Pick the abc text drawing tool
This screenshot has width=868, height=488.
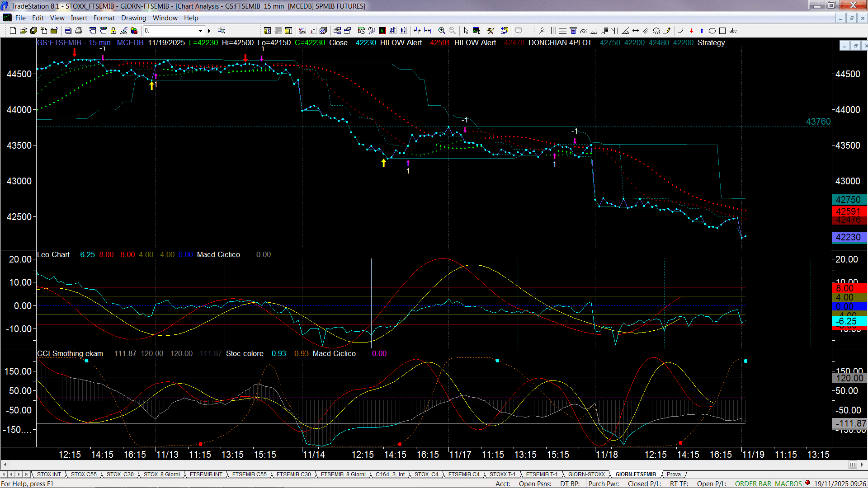pos(733,31)
